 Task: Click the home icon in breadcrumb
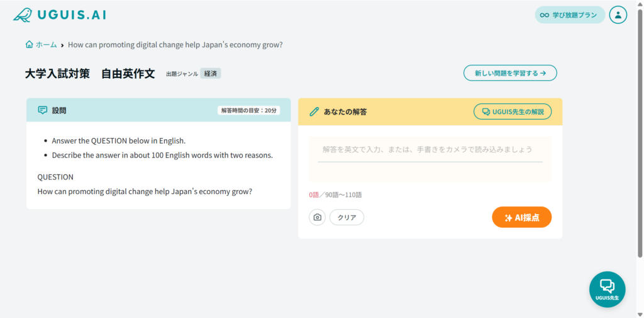click(x=29, y=45)
